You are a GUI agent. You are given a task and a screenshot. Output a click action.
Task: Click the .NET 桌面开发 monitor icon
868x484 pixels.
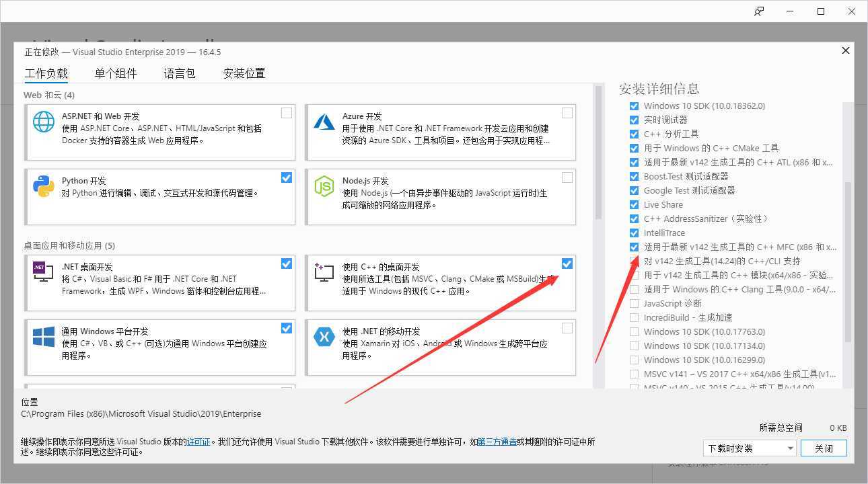pos(44,270)
